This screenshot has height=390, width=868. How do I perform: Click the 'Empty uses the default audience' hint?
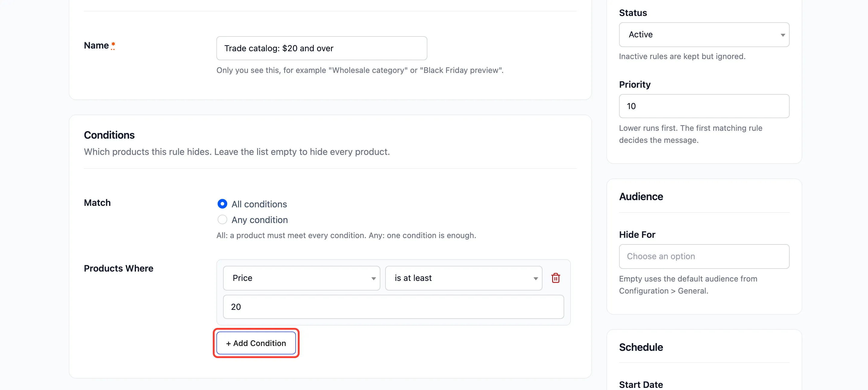click(x=688, y=285)
